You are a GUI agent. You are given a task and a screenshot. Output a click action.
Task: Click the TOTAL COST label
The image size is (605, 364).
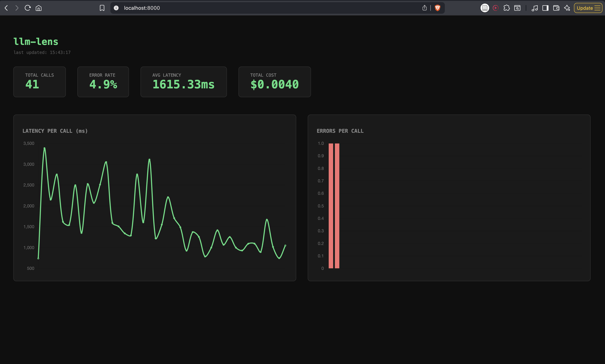(x=263, y=75)
